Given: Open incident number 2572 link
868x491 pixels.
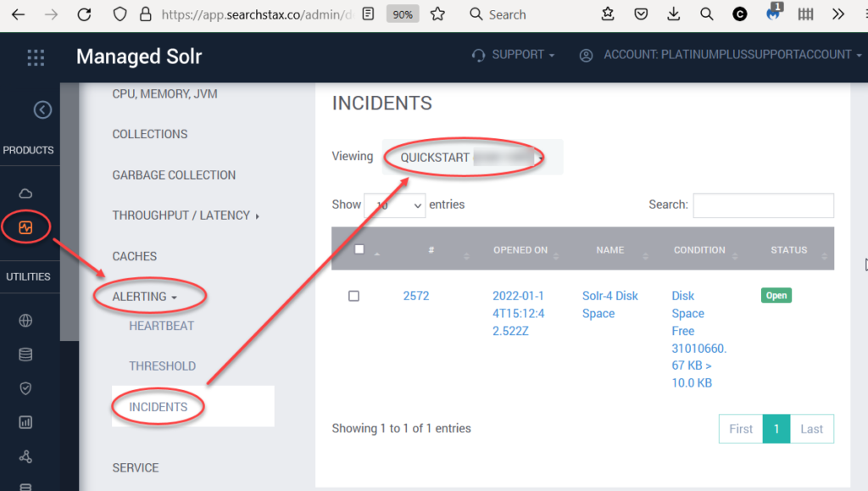Looking at the screenshot, I should (x=416, y=296).
